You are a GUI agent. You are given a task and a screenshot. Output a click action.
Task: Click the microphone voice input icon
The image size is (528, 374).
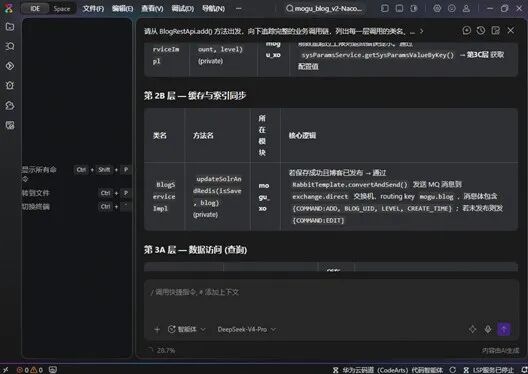(488, 329)
